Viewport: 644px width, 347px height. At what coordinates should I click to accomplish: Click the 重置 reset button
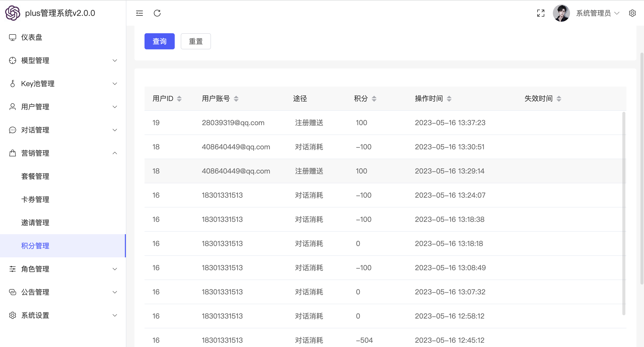[x=196, y=41]
